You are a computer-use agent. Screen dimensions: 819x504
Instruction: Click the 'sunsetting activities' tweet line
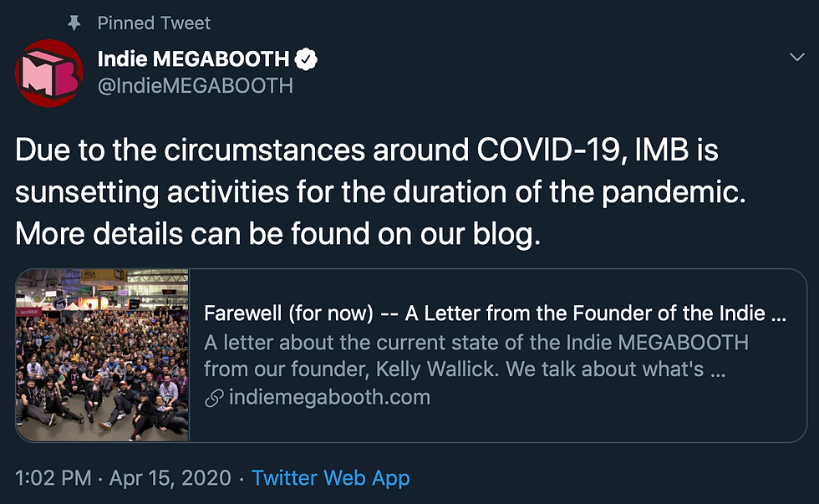pyautogui.click(x=382, y=193)
